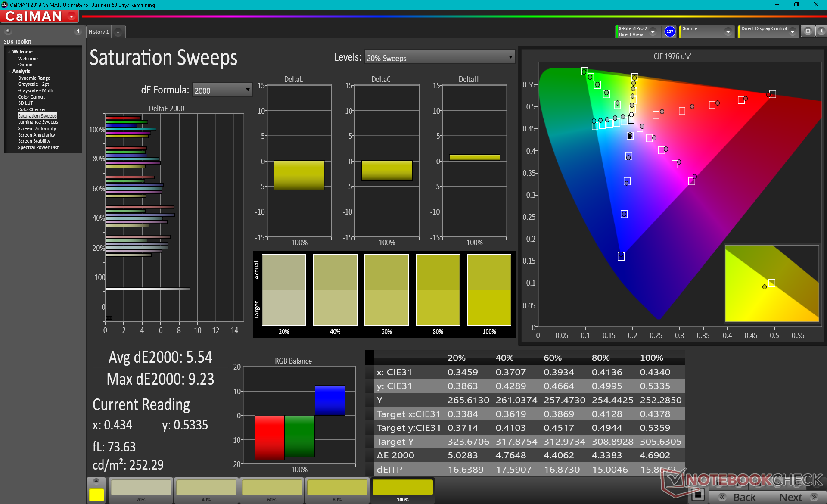Collapse the right panel with the arrow next to gear
This screenshot has width=827, height=504.
click(x=821, y=31)
